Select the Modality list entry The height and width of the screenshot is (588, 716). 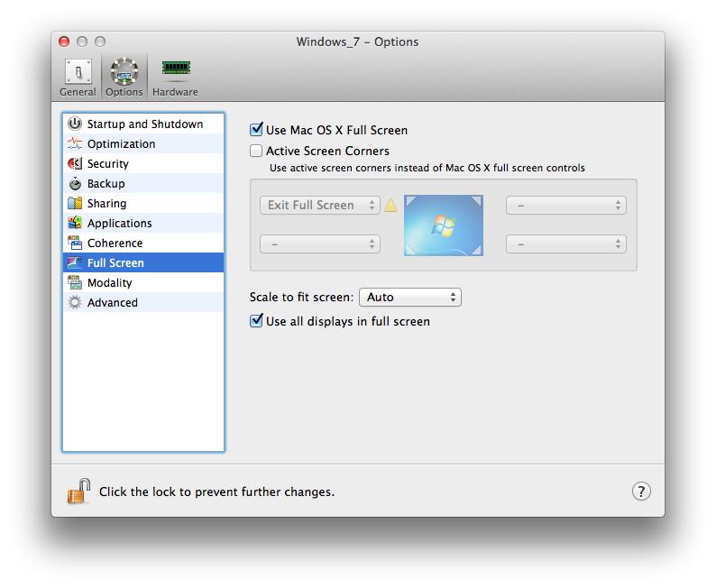(143, 282)
